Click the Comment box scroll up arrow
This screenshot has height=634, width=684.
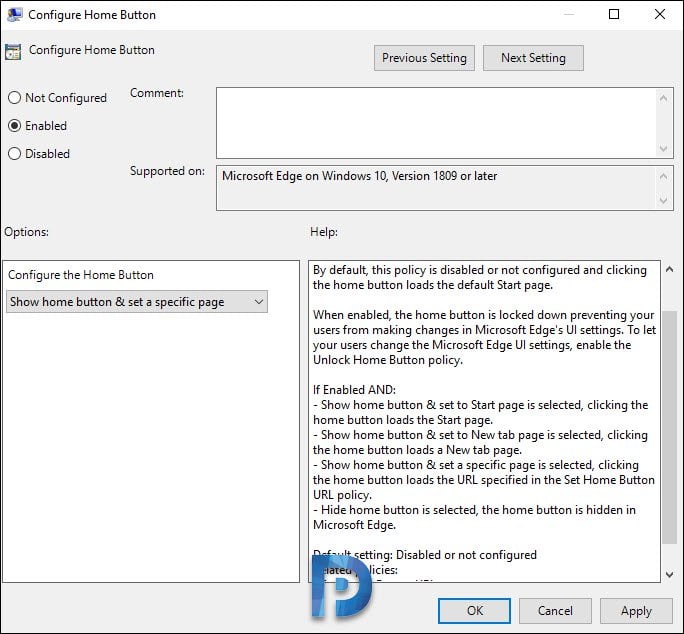[x=663, y=98]
